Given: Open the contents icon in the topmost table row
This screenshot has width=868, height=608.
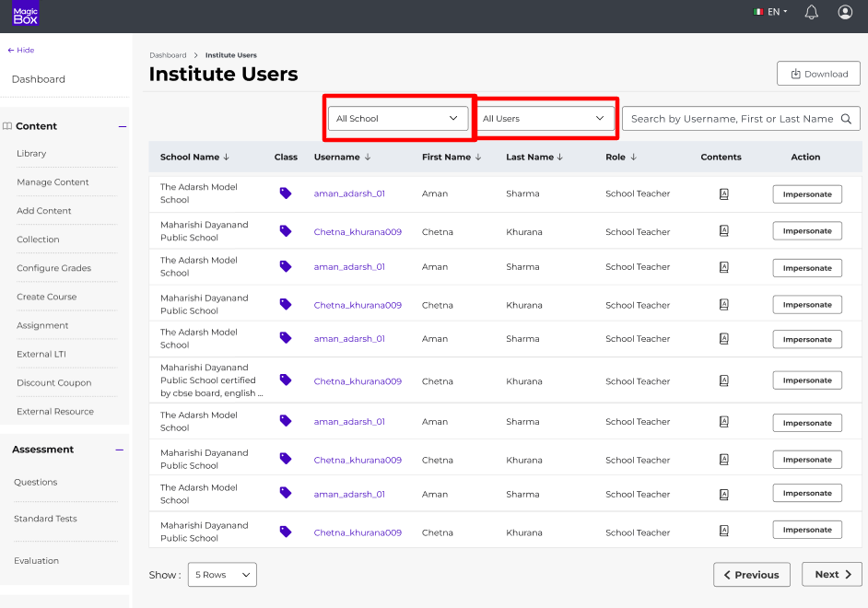Looking at the screenshot, I should [x=723, y=193].
